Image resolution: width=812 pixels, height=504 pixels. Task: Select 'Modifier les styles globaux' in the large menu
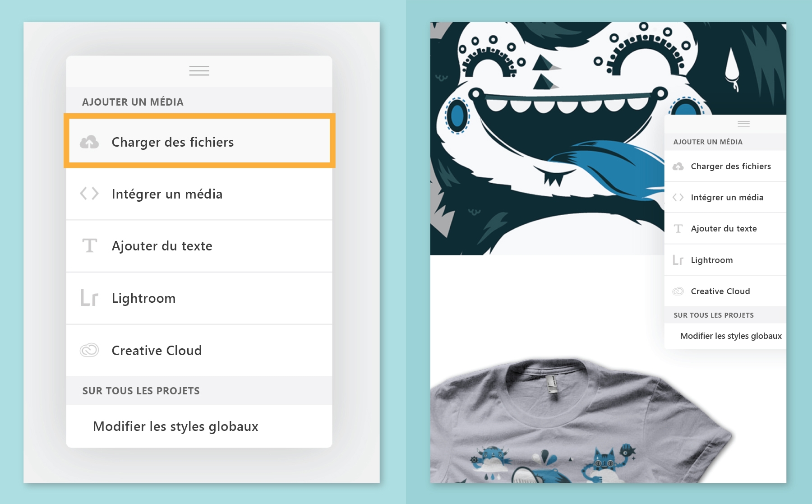coord(199,426)
